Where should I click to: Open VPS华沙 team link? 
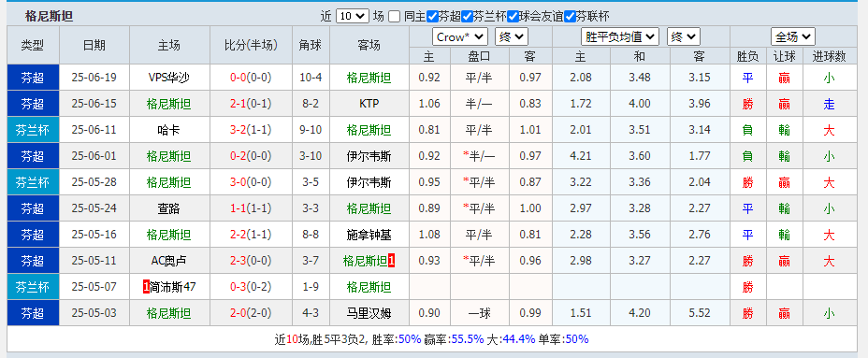pyautogui.click(x=169, y=78)
